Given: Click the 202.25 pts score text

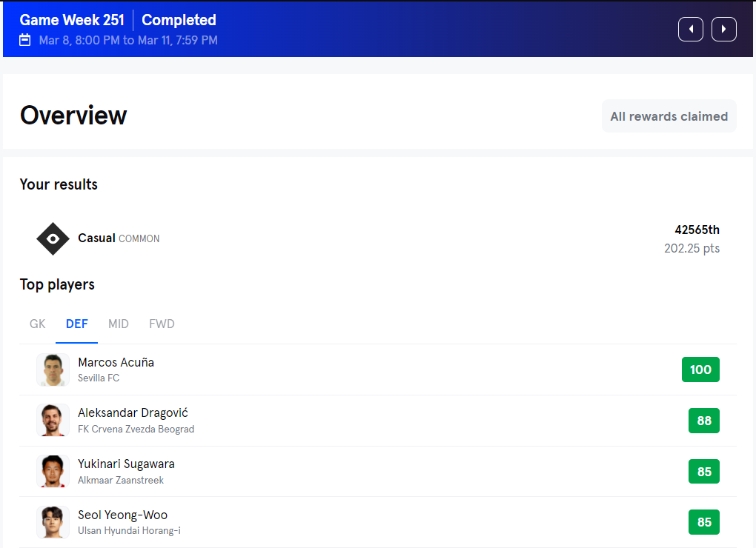Looking at the screenshot, I should (692, 249).
